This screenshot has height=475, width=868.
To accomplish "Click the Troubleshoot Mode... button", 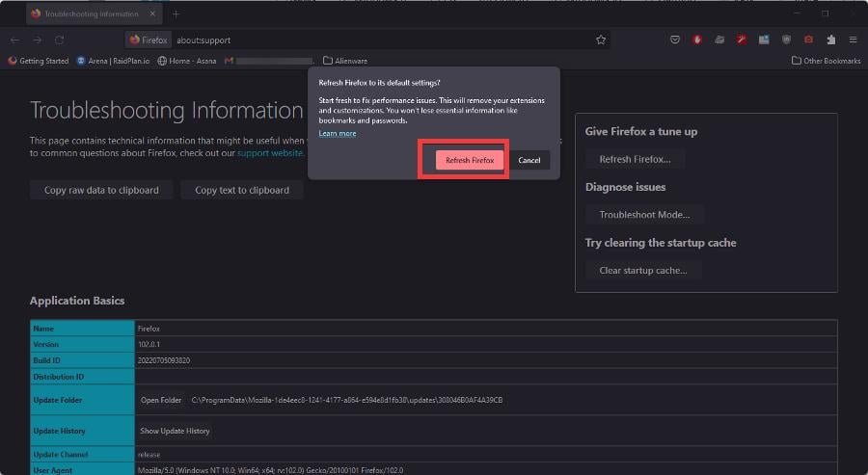I will pyautogui.click(x=644, y=215).
